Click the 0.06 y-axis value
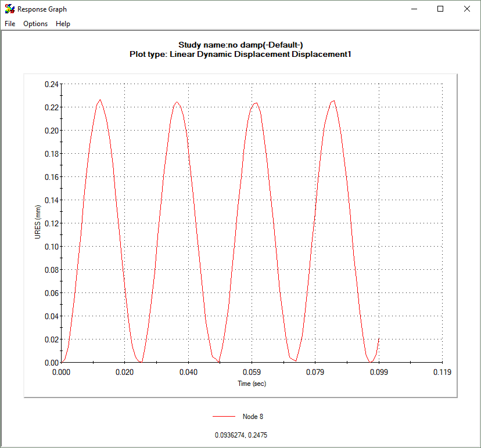Image resolution: width=481 pixels, height=448 pixels. (52, 293)
